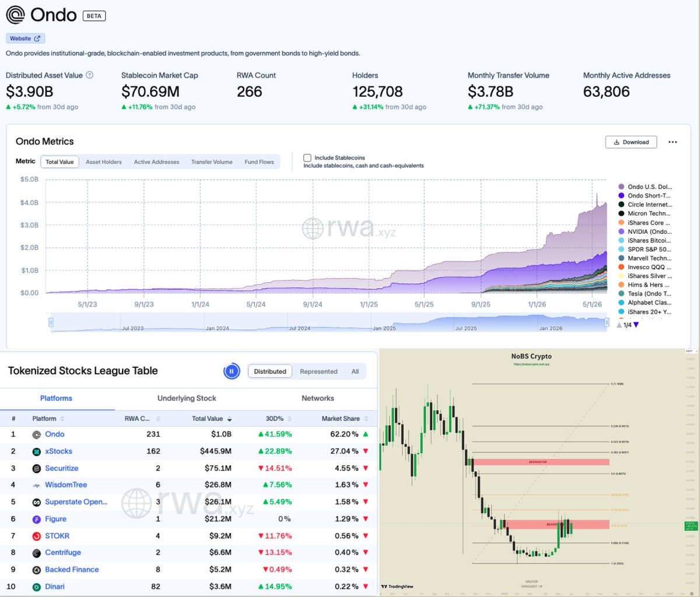
Task: Toggle the Marvell Techn... legend series
Action: 645,258
